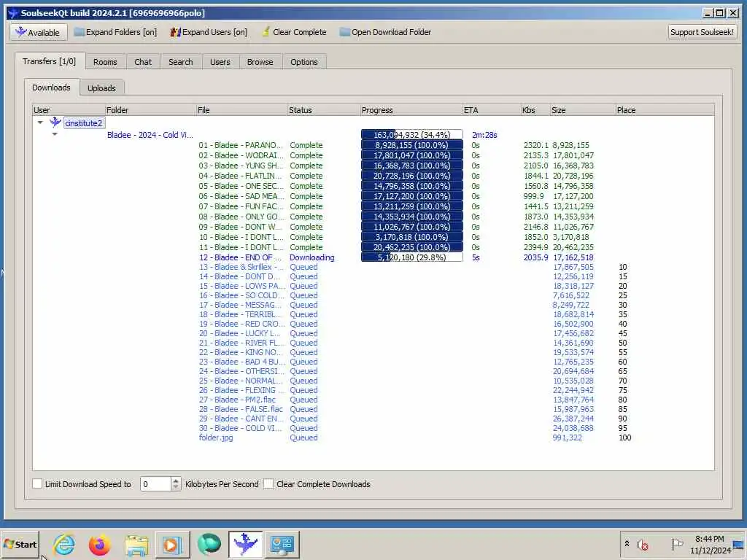Collapse the Bladee - 2024 folder node
The image size is (747, 560).
tap(55, 134)
